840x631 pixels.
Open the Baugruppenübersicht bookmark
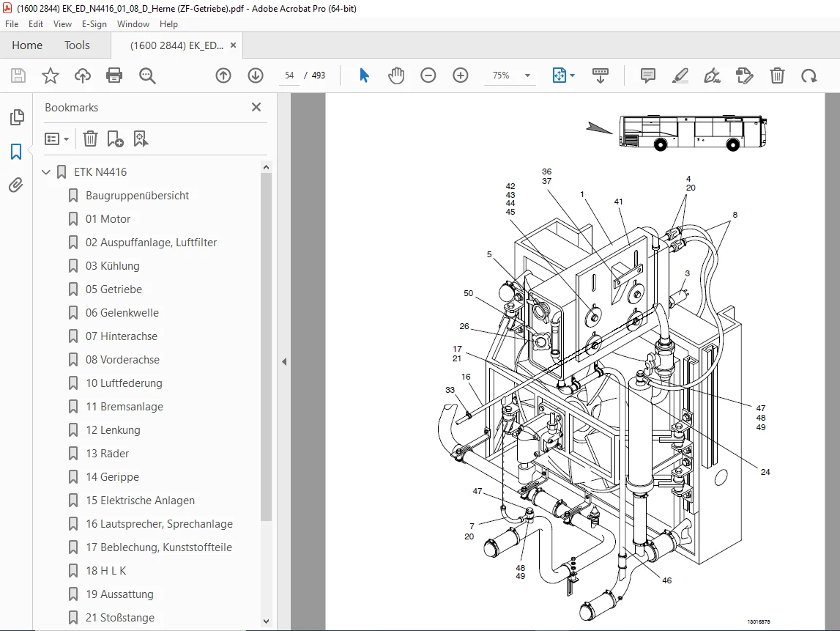point(137,196)
